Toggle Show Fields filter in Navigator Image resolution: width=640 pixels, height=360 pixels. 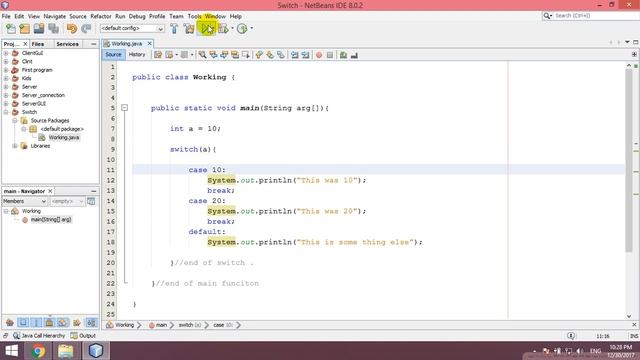23,322
